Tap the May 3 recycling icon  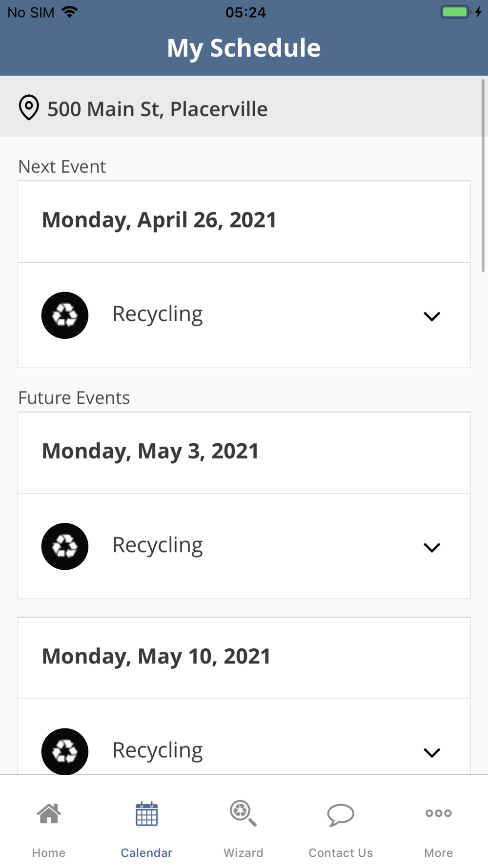click(x=65, y=546)
